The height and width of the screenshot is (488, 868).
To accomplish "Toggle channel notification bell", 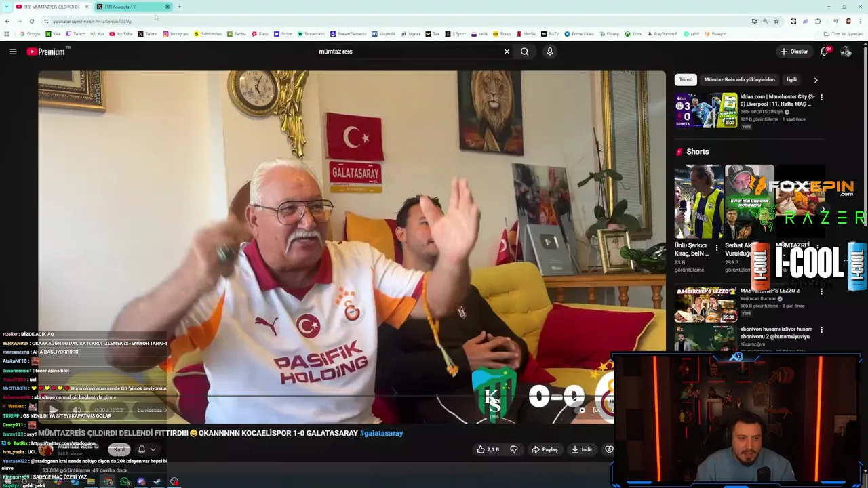I will point(142,449).
